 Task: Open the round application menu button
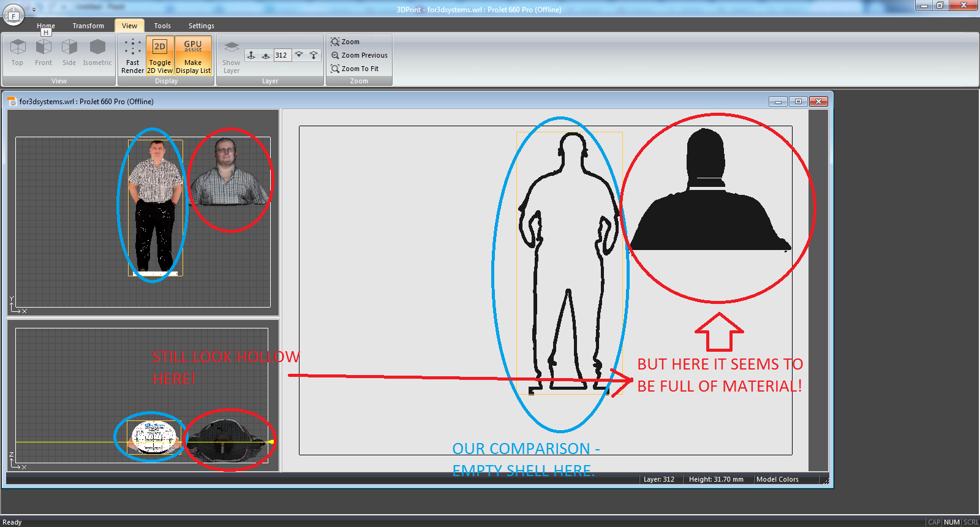point(13,14)
